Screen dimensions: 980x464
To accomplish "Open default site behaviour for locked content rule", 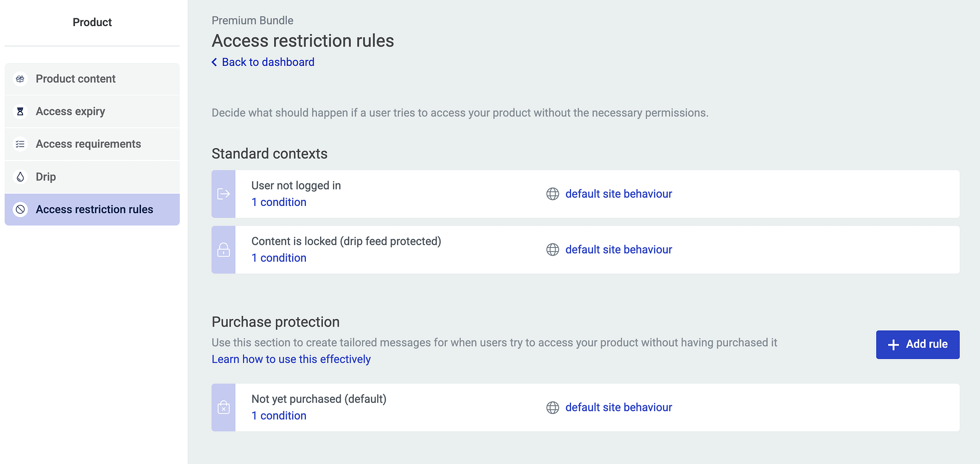I will tap(618, 249).
